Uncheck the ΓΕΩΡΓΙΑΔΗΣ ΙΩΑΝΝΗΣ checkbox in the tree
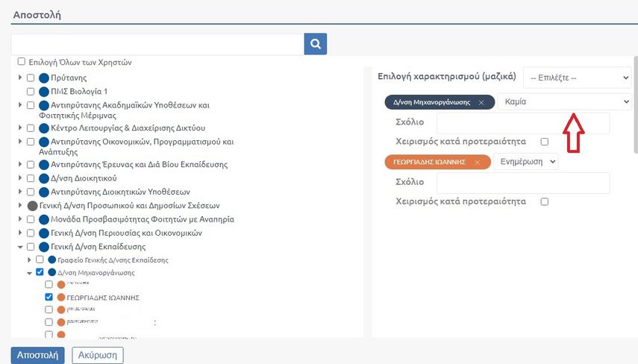638x364 pixels. coord(49,297)
